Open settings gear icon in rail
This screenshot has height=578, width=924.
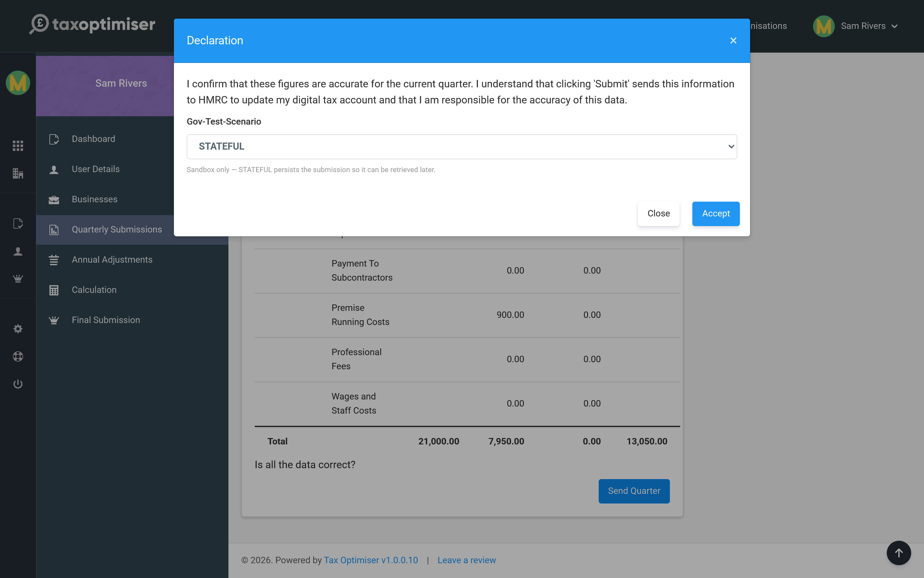pos(18,329)
